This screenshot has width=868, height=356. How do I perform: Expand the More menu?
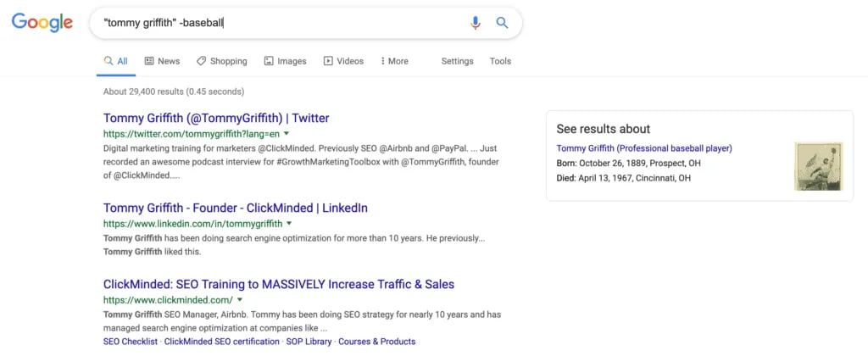394,62
